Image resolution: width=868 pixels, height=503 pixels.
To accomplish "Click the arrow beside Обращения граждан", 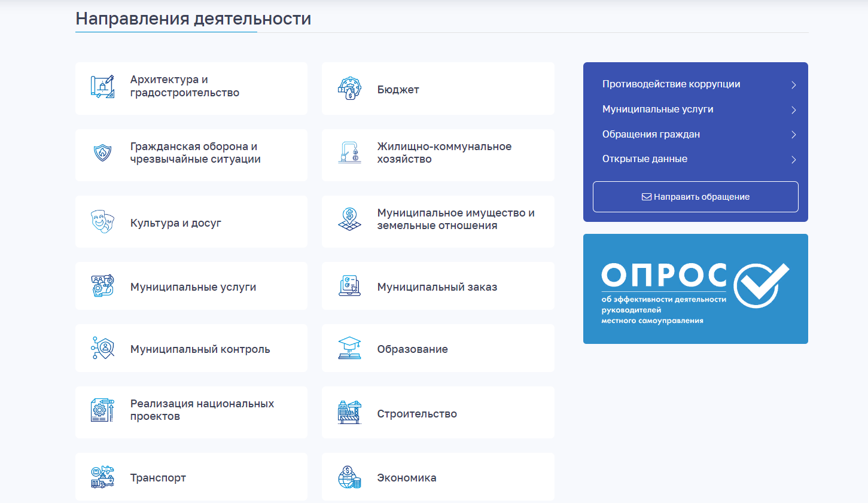I will 793,135.
